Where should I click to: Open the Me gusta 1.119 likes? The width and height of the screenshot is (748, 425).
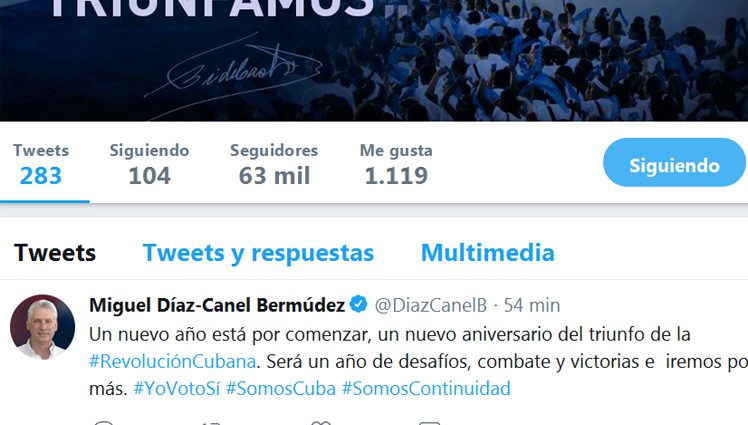point(396,165)
